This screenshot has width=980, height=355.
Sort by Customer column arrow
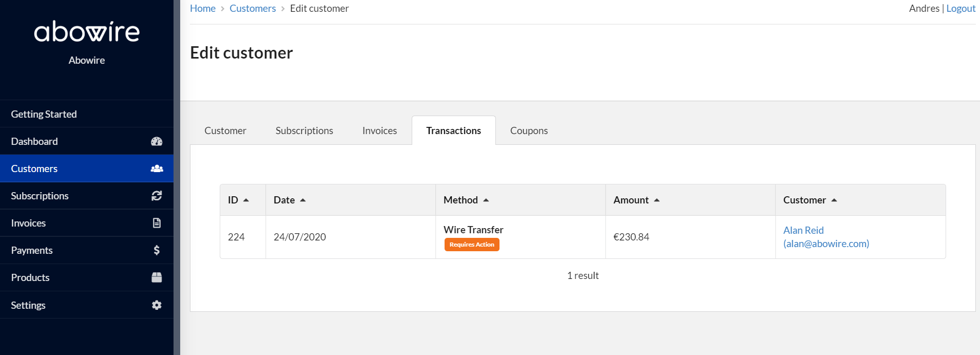834,200
